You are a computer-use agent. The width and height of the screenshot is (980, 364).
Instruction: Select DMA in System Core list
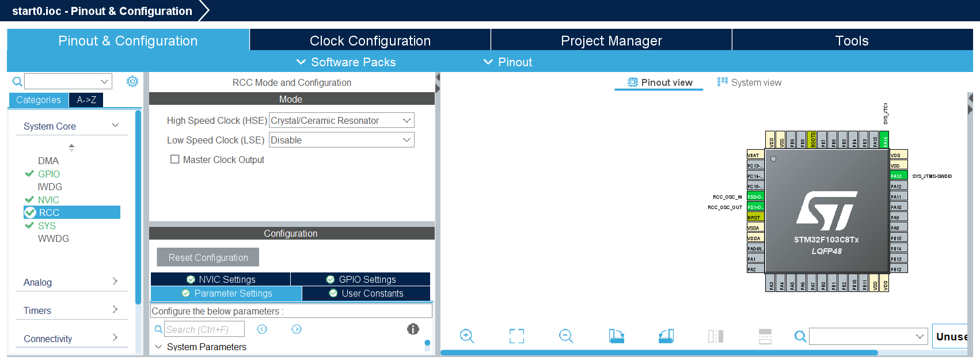(48, 161)
